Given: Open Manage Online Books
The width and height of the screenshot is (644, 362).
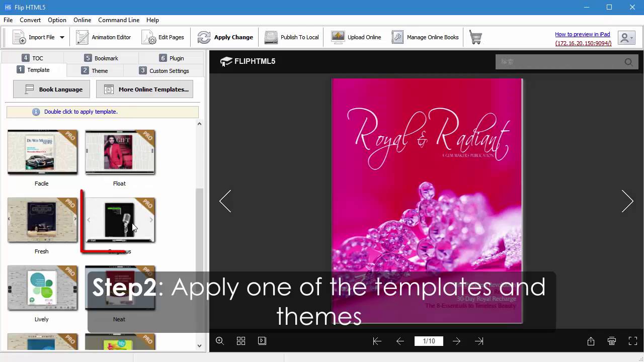Looking at the screenshot, I should coord(426,37).
